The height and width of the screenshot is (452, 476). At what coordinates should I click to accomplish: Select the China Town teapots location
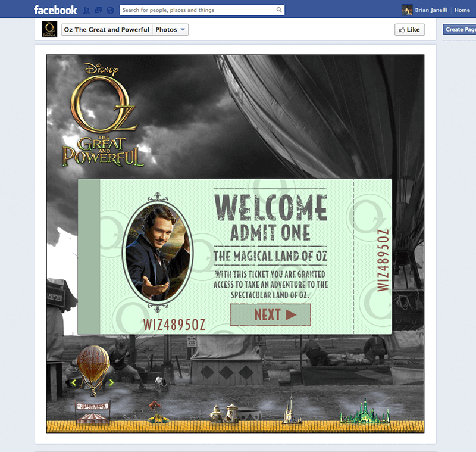[225, 414]
